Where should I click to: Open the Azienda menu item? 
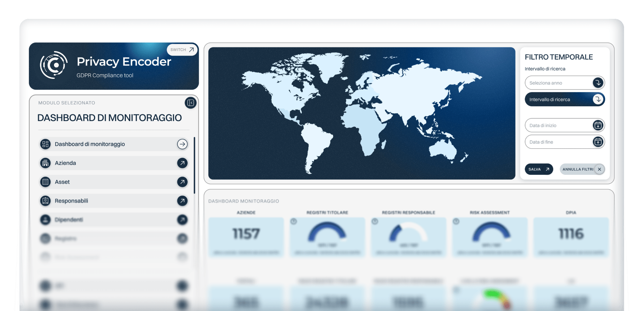tap(114, 163)
